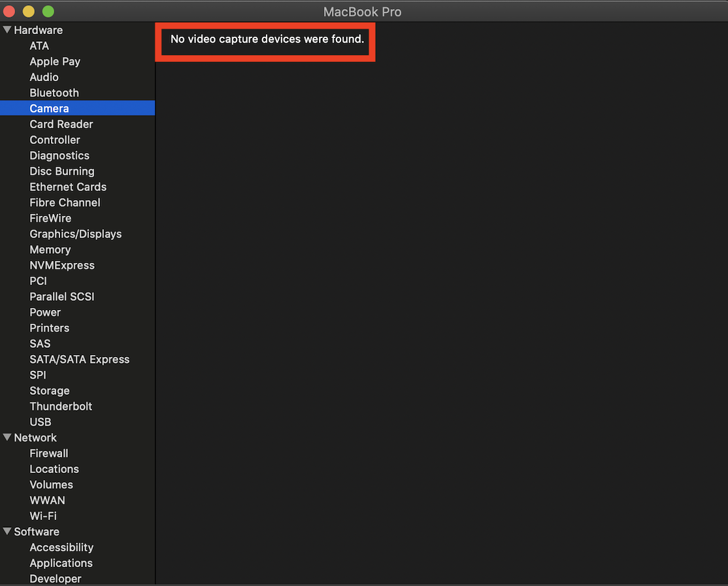Select USB in the sidebar
The width and height of the screenshot is (728, 586).
(41, 422)
